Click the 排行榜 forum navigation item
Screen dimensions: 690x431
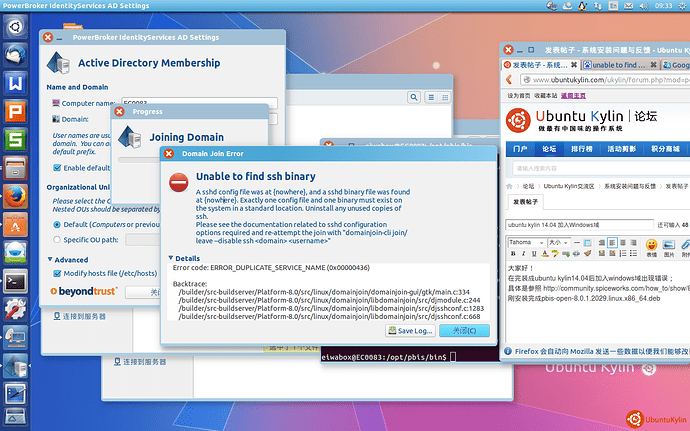pos(582,148)
